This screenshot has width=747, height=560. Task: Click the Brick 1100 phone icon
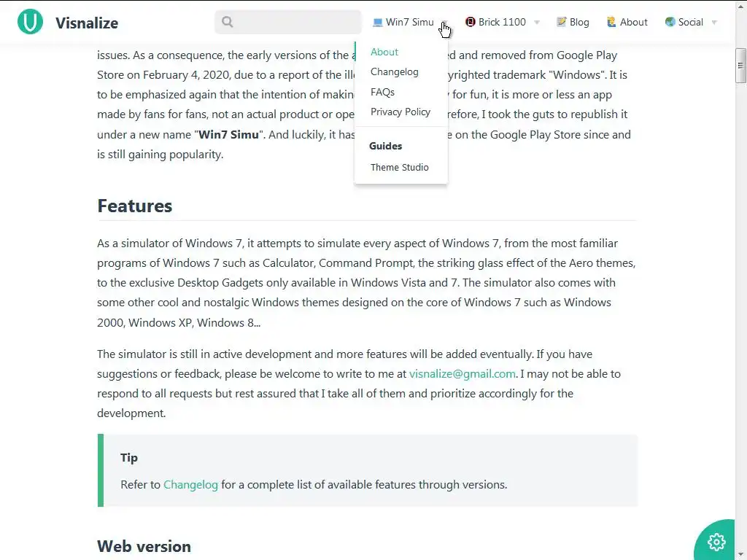[471, 22]
